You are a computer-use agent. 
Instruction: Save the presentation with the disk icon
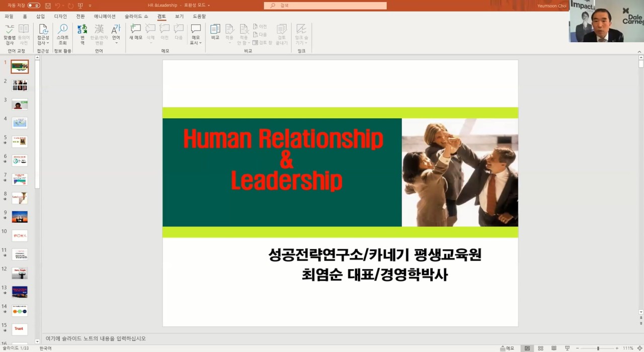[x=48, y=6]
